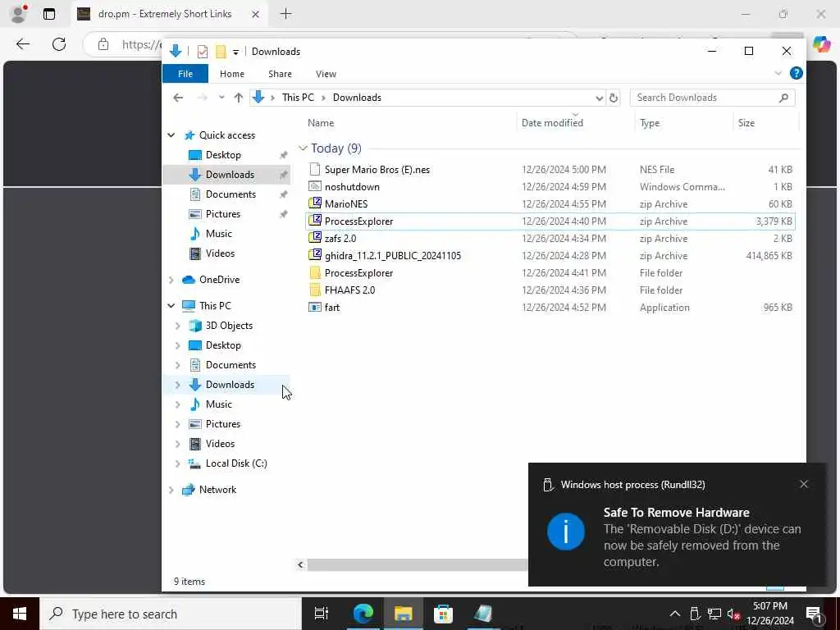Collapse the This PC tree node
This screenshot has height=630, width=840.
pyautogui.click(x=171, y=306)
